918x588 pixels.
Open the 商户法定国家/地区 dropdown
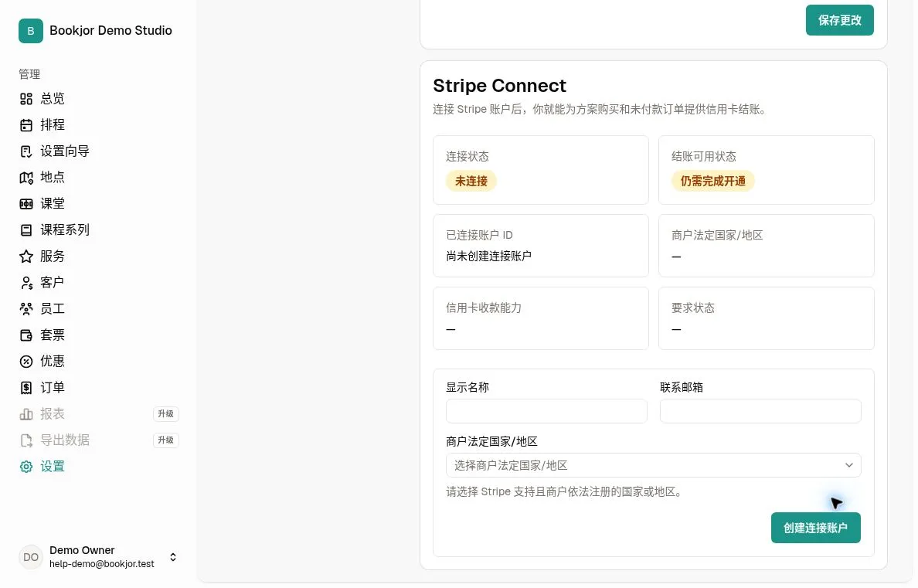click(x=654, y=465)
